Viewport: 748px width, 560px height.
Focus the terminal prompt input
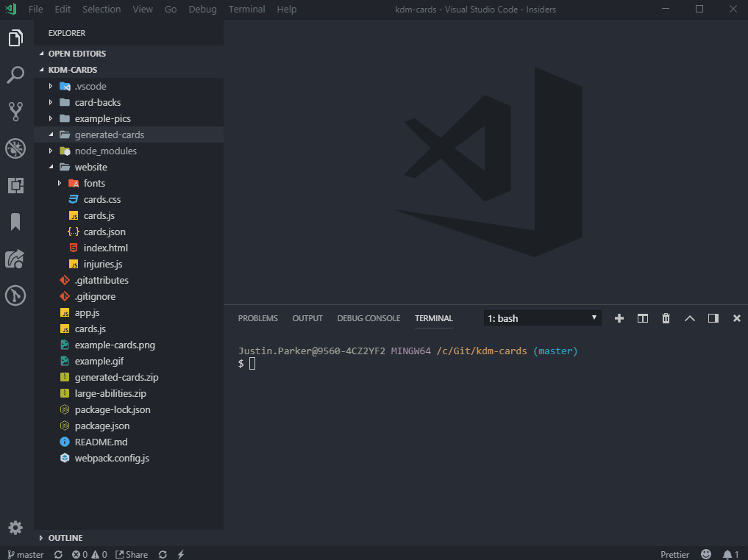coord(252,364)
